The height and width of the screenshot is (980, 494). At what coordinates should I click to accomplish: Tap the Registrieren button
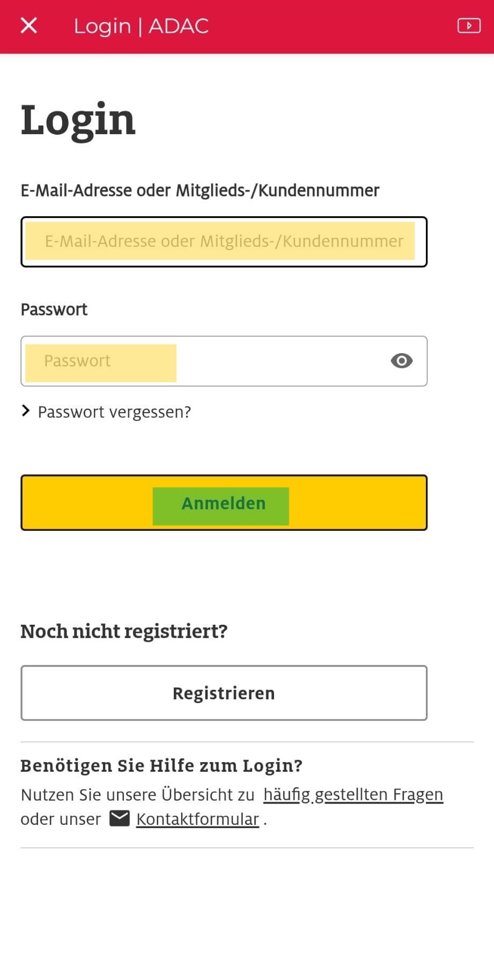(224, 693)
